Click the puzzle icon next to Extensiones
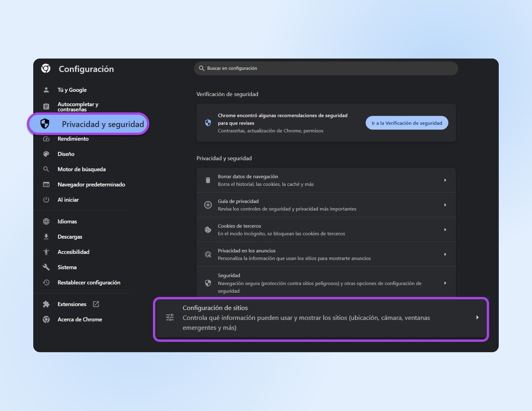Image resolution: width=532 pixels, height=411 pixels. [46, 304]
